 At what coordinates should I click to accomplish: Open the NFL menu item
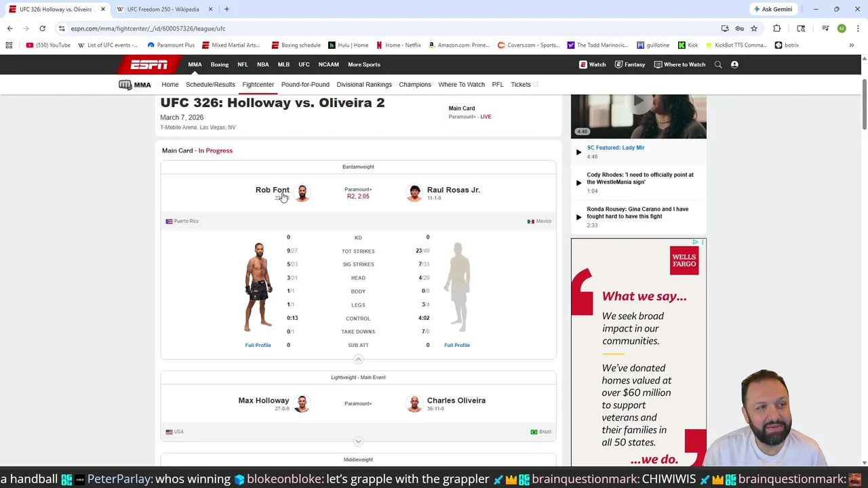(x=243, y=64)
